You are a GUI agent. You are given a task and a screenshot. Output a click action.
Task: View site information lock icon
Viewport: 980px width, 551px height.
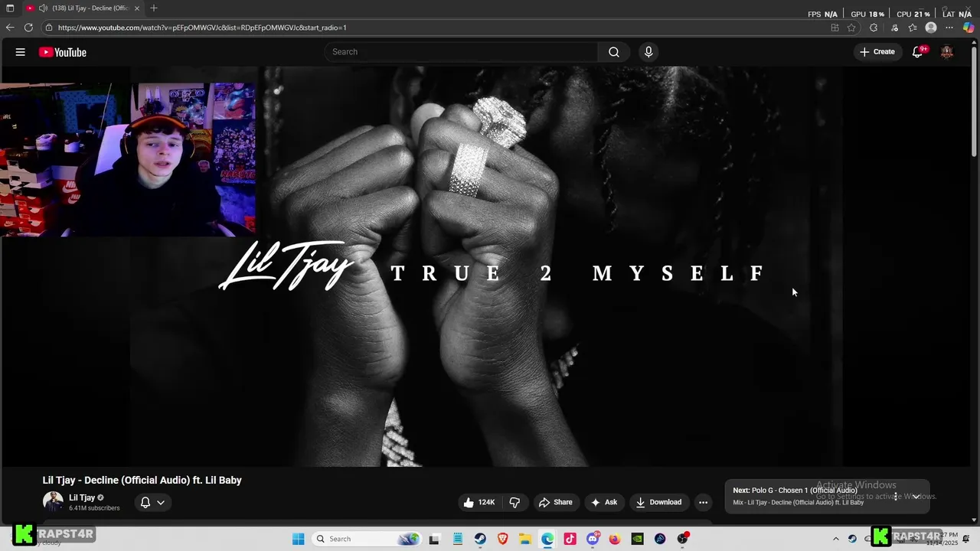click(x=49, y=28)
